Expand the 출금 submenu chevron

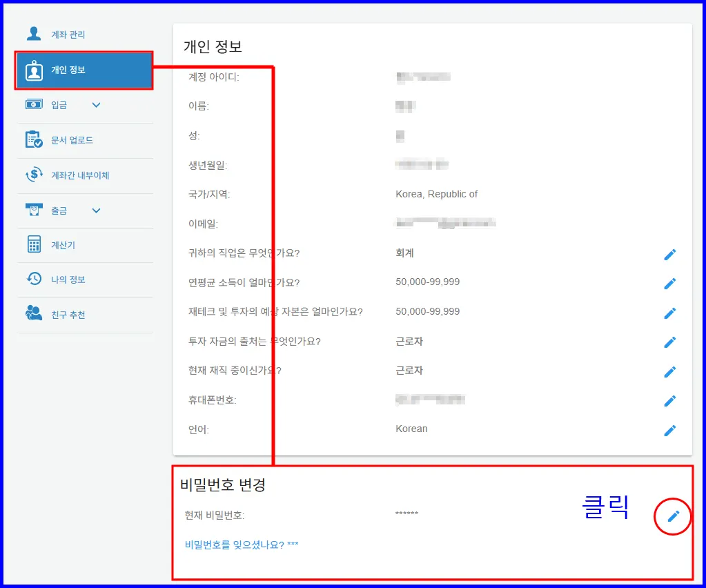pyautogui.click(x=96, y=210)
